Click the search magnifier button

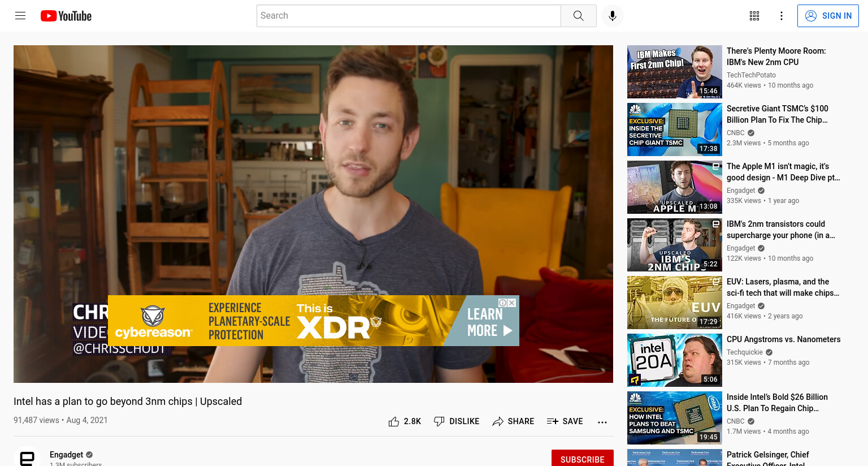click(578, 16)
